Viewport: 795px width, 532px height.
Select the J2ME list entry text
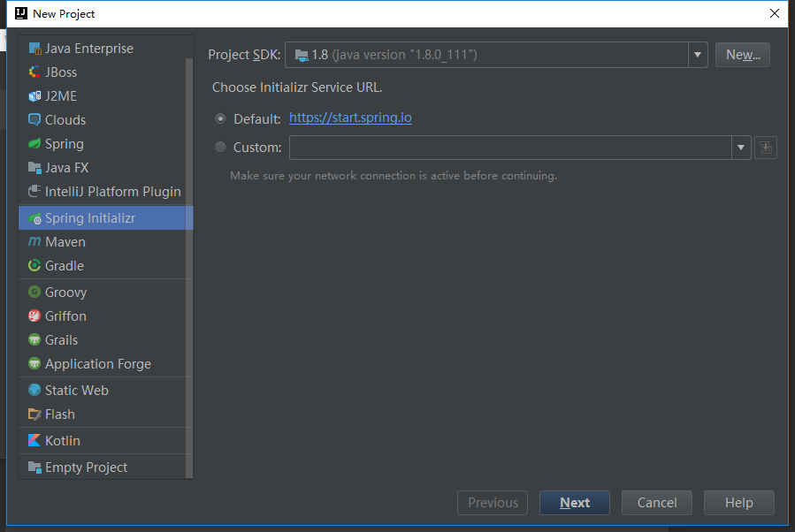pyautogui.click(x=61, y=96)
